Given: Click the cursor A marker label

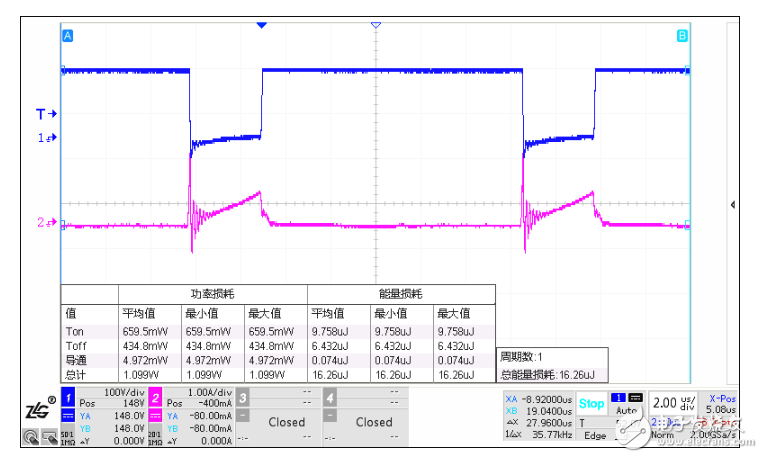Looking at the screenshot, I should (68, 36).
